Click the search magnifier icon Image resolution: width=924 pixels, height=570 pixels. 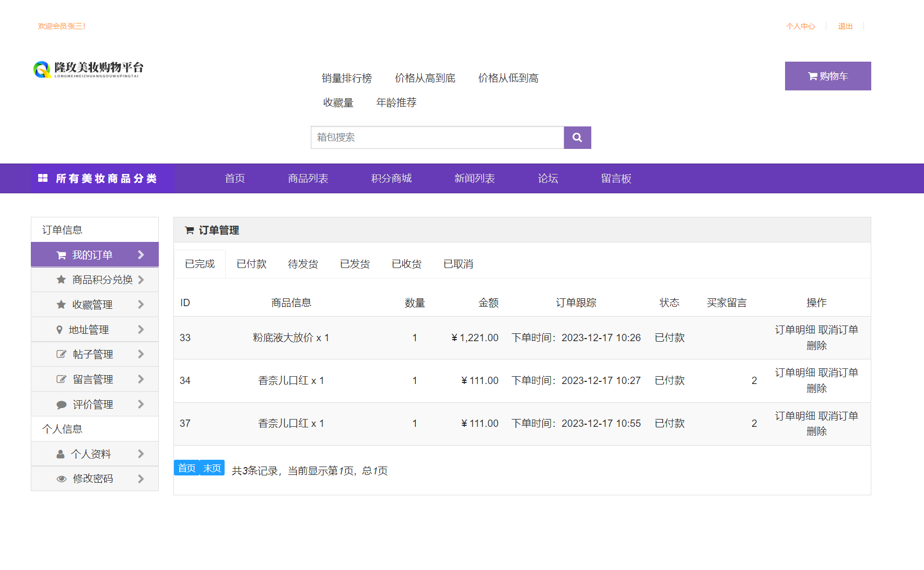[577, 137]
